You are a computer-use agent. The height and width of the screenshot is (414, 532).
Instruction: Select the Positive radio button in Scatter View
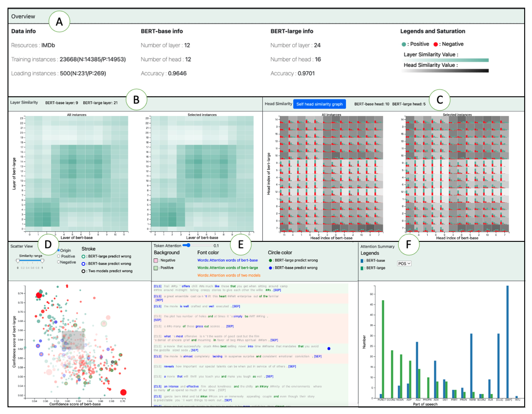(59, 256)
